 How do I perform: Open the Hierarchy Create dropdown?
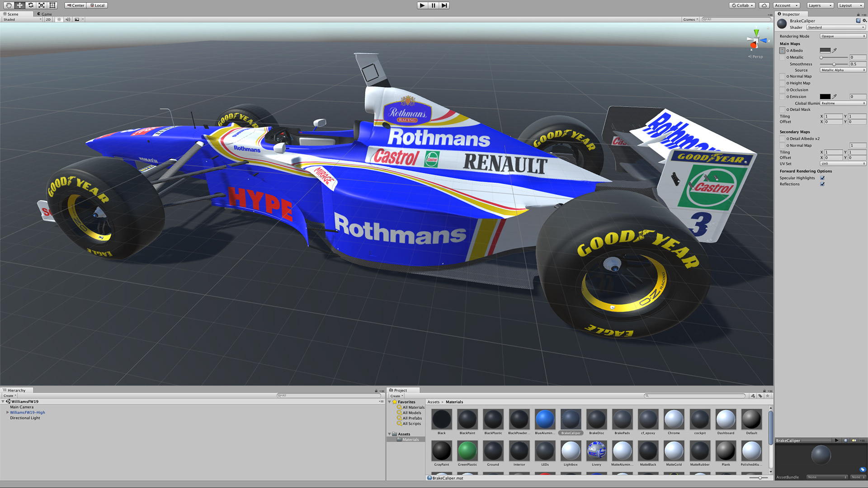tap(9, 396)
